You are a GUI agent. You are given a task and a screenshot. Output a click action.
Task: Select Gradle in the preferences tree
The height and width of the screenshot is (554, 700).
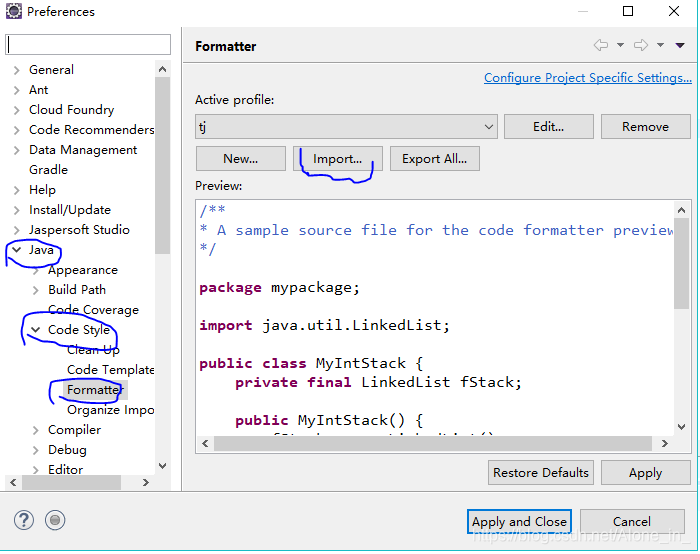[48, 170]
